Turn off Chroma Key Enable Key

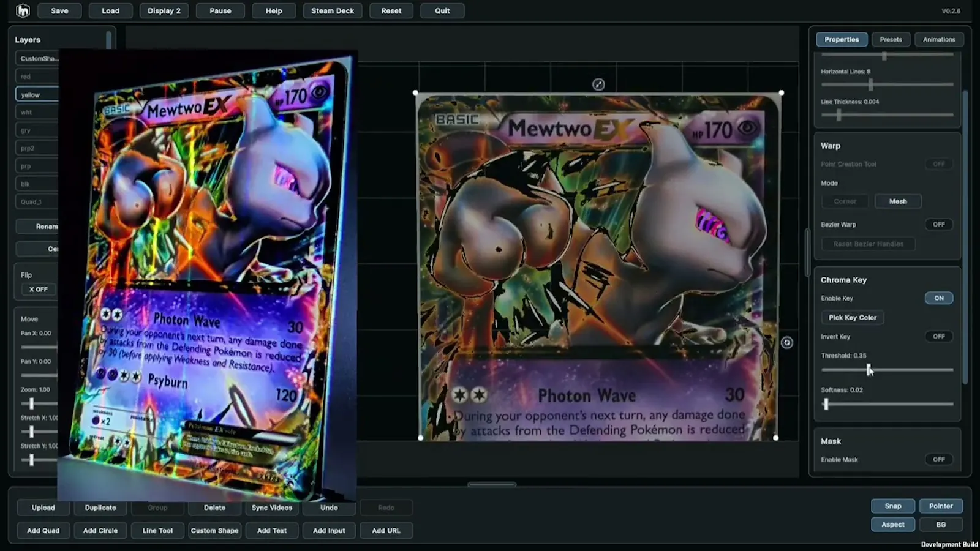click(938, 298)
